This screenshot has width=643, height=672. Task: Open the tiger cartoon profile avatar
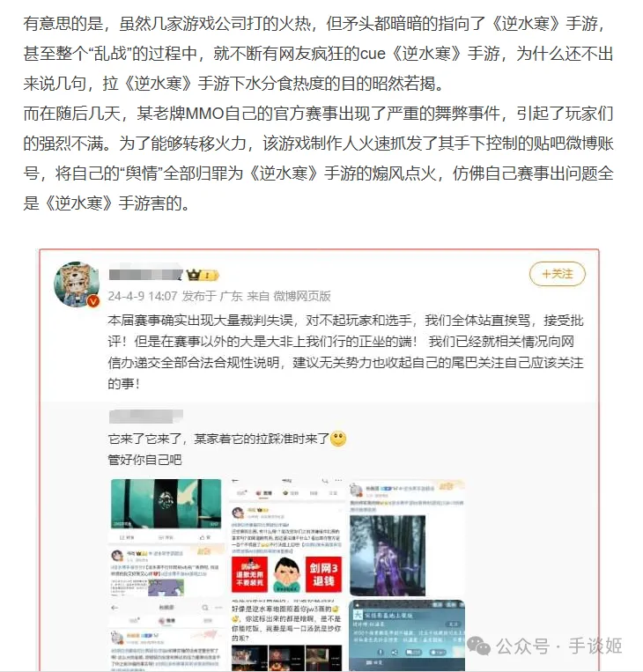(77, 284)
